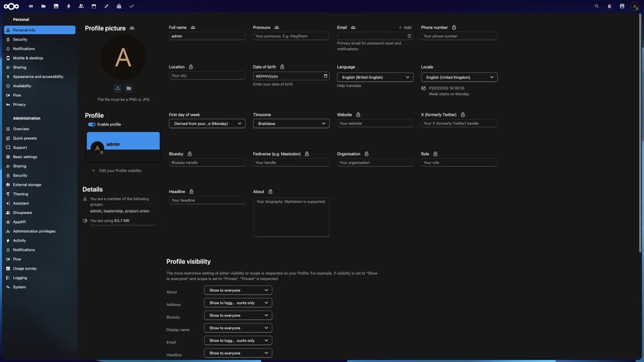Click the page vertical scrollbar
644x362 pixels.
point(640,133)
